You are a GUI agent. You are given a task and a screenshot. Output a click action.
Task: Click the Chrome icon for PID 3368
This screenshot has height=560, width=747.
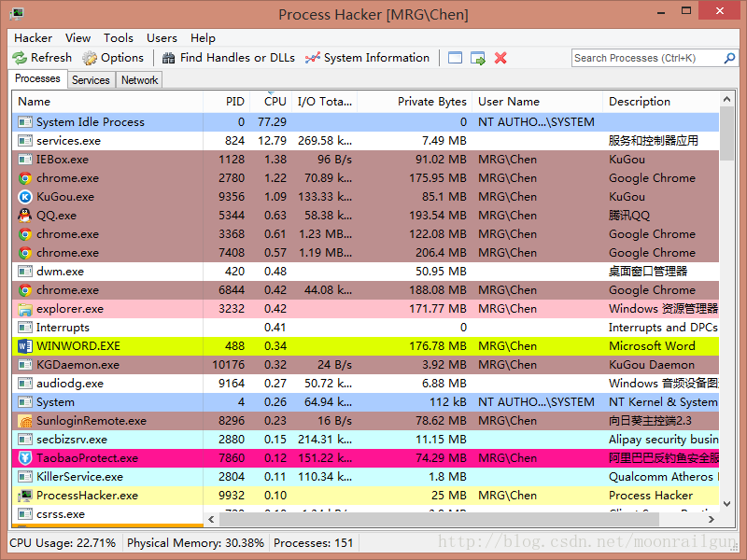tap(25, 234)
